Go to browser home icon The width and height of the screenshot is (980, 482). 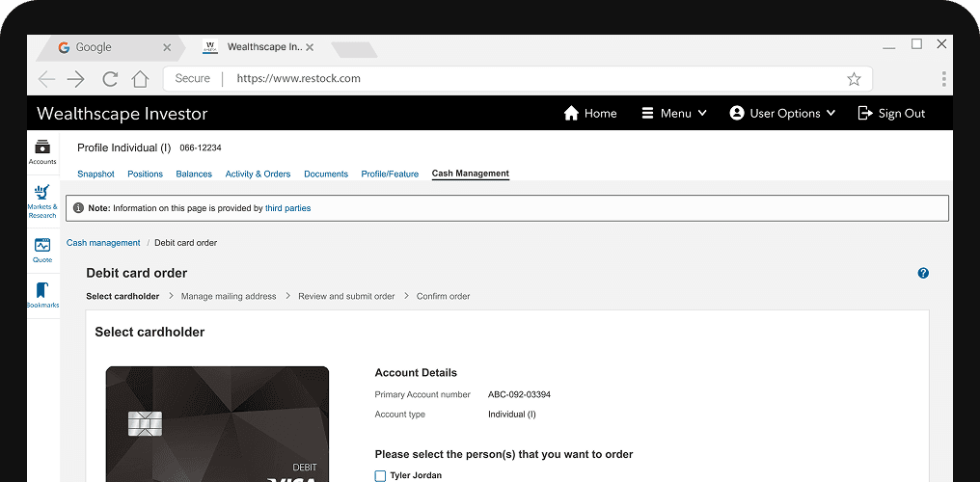140,79
